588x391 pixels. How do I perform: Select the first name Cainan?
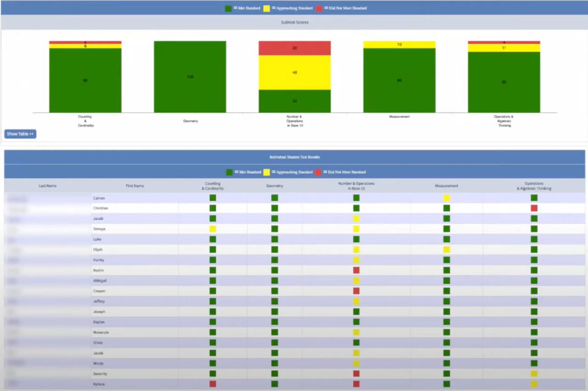(99, 198)
